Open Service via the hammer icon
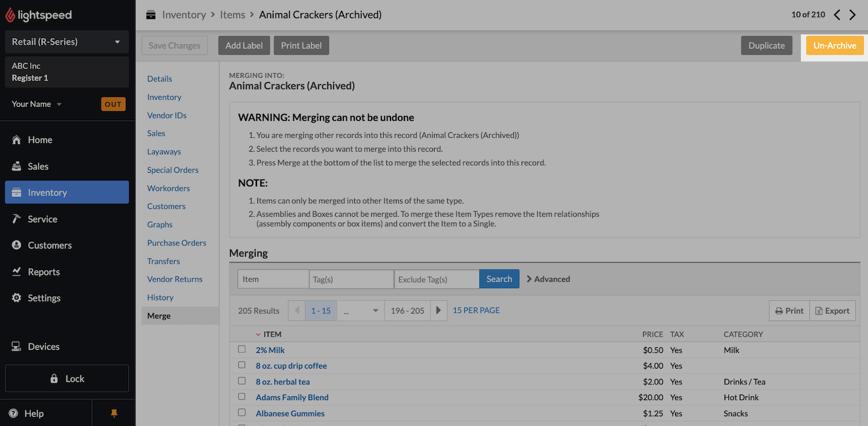 (x=16, y=219)
